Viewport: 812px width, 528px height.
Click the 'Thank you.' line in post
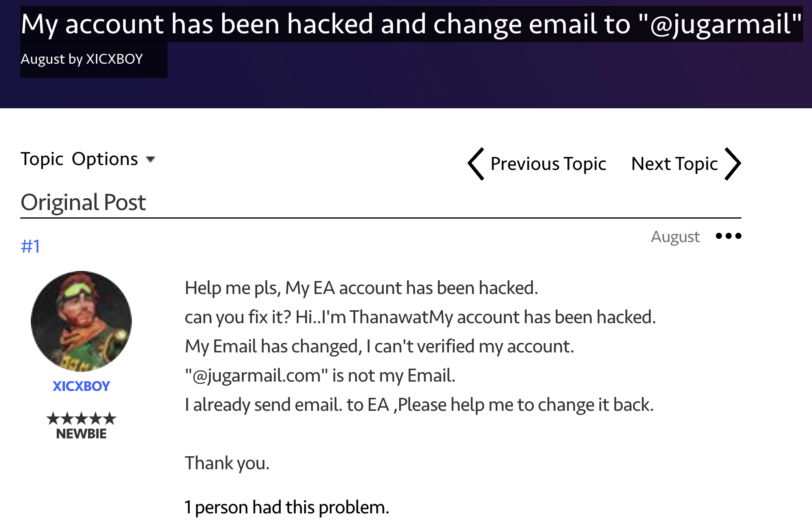pos(227,463)
